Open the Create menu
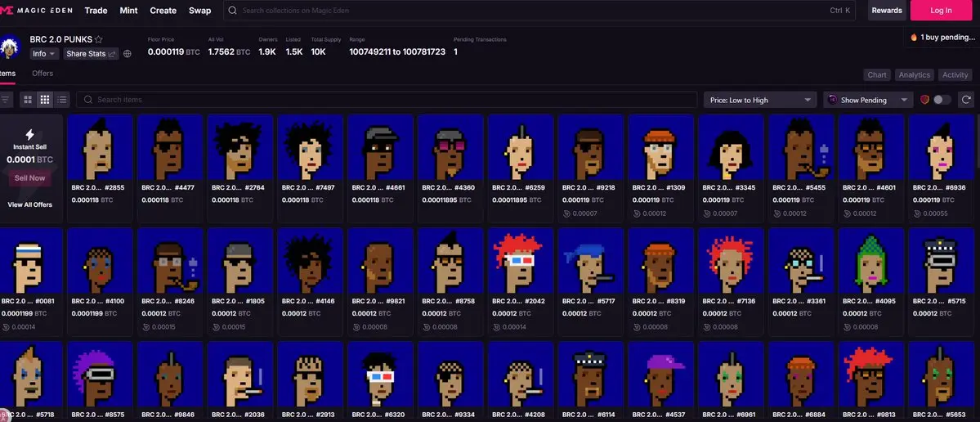 (x=163, y=11)
